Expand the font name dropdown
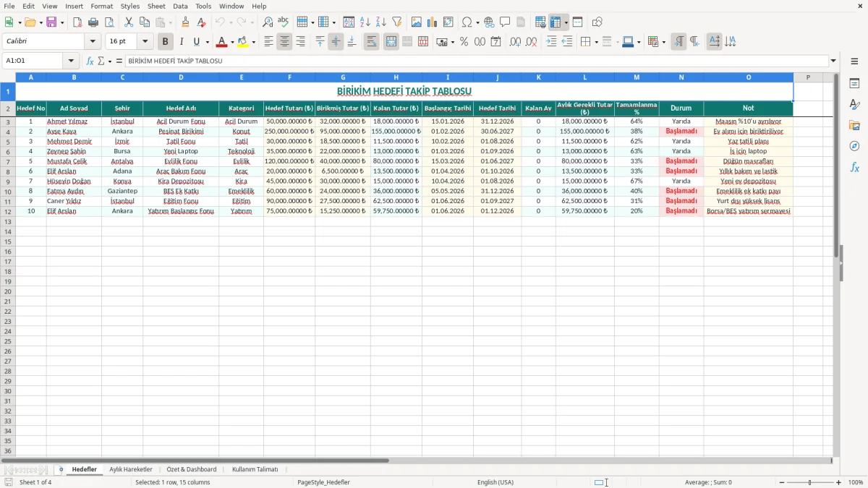Viewport: 868px width, 488px height. tap(93, 42)
